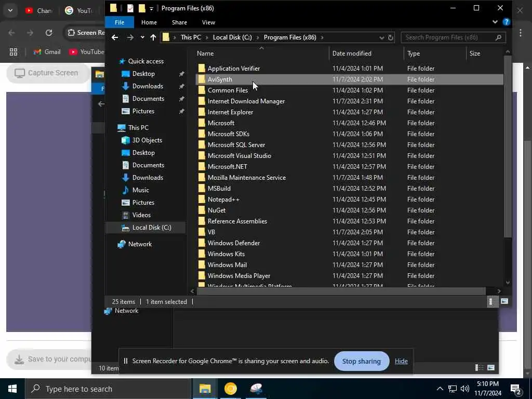Go up one folder level
The width and height of the screenshot is (532, 399).
coord(153,37)
